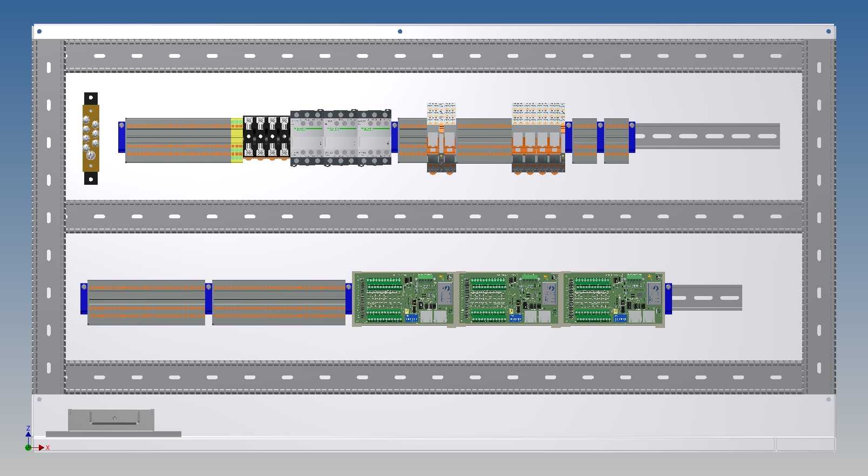Select first relay in the four-relay group

click(518, 138)
